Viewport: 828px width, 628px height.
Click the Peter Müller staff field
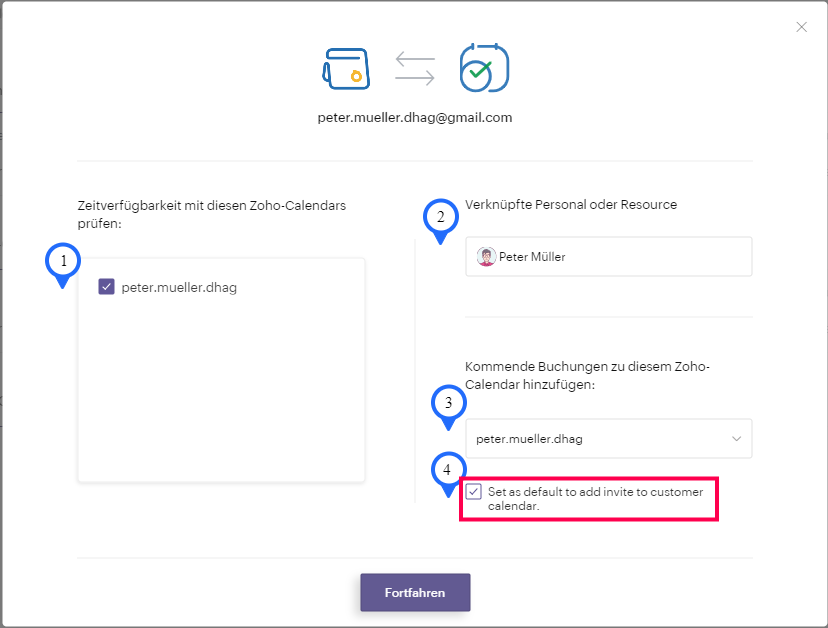608,256
